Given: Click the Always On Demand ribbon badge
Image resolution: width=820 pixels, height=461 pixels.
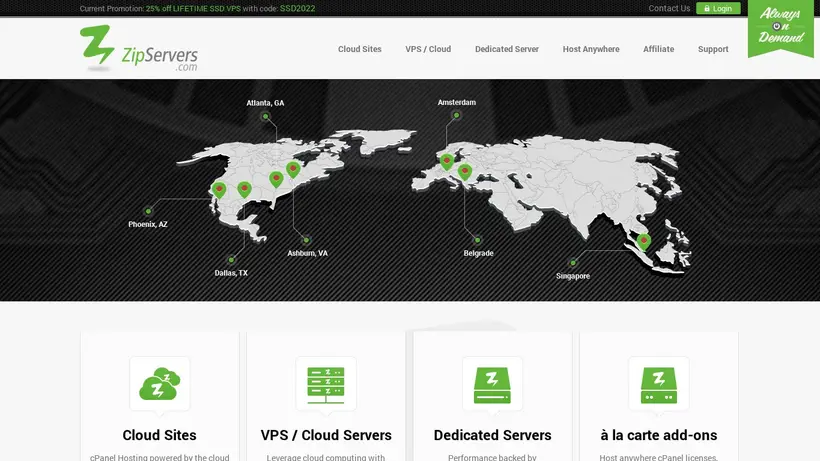Looking at the screenshot, I should click(781, 27).
